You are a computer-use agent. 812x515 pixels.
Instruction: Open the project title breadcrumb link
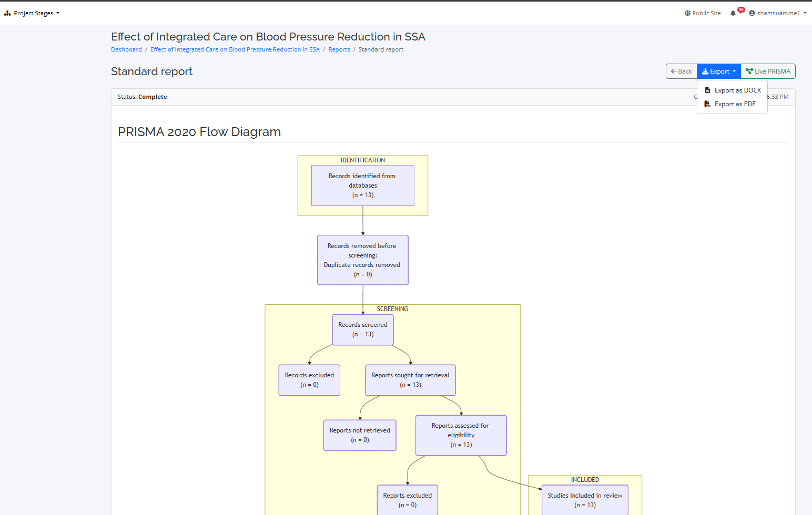(x=235, y=49)
